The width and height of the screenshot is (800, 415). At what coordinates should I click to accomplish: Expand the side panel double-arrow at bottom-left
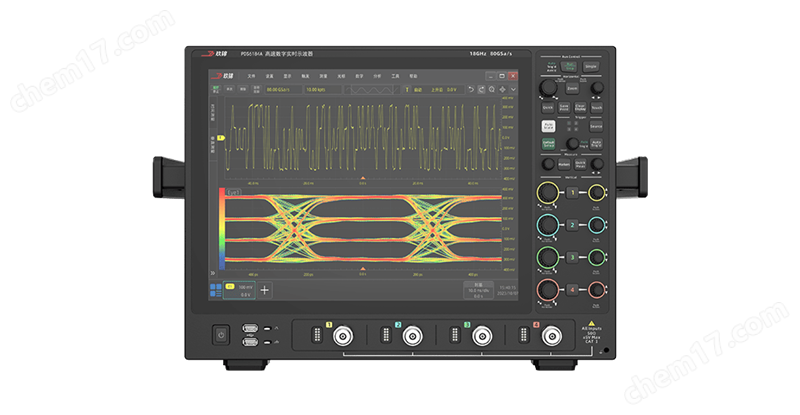[212, 271]
